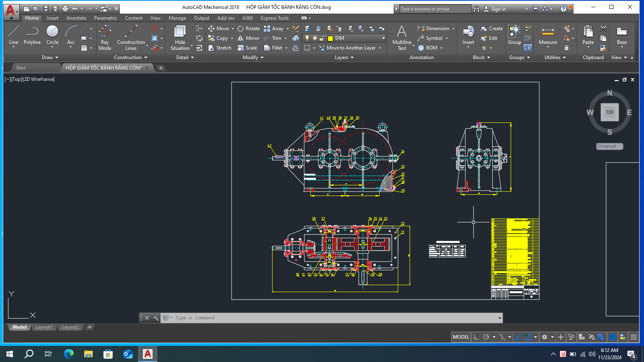Select the Polyline tool
Screen dimensions: 644x362
click(32, 35)
